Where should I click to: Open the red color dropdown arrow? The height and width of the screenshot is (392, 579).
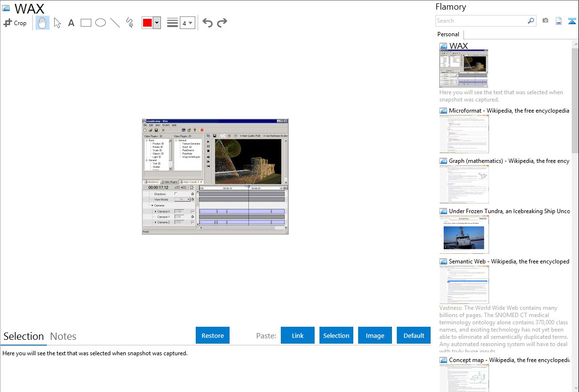click(157, 23)
